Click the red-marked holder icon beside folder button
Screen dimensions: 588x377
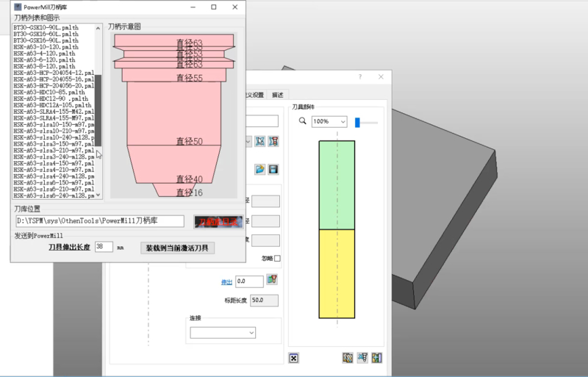273,141
